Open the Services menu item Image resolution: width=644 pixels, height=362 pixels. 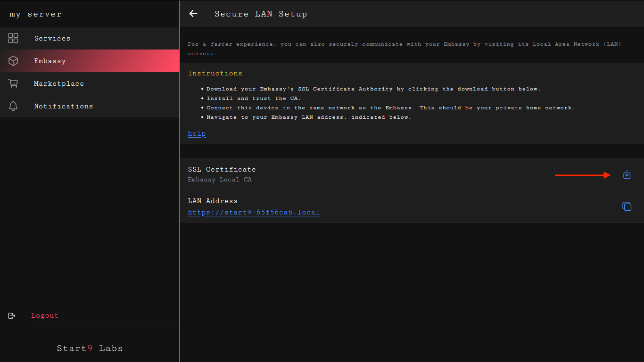click(x=52, y=38)
